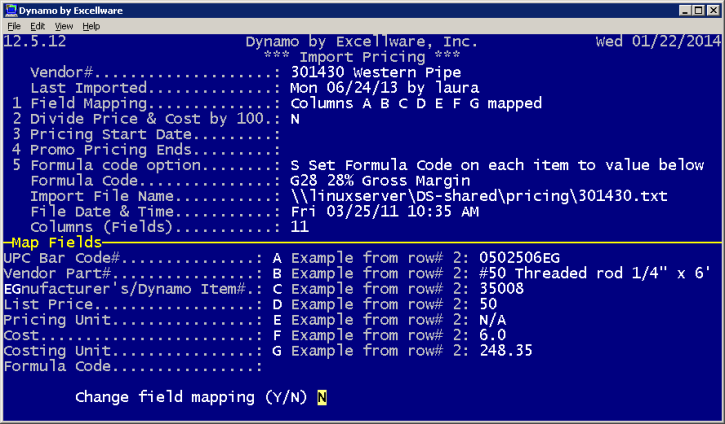The width and height of the screenshot is (725, 424).
Task: Open the Edit menu
Action: pos(37,26)
